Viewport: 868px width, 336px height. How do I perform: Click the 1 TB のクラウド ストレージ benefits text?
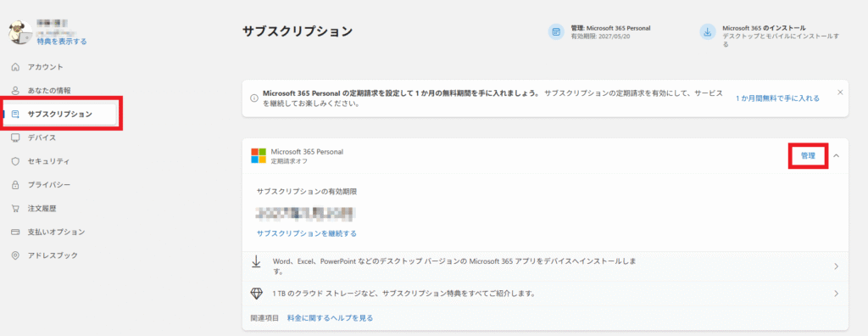pos(404,294)
